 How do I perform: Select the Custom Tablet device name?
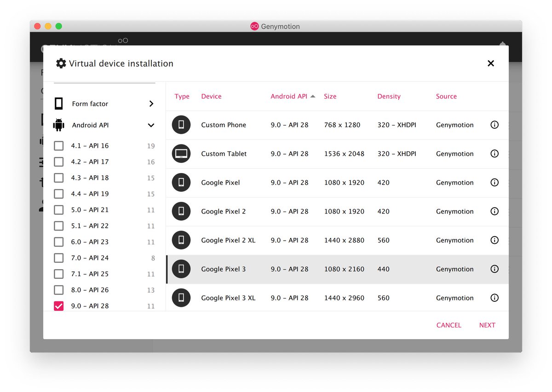pos(224,154)
